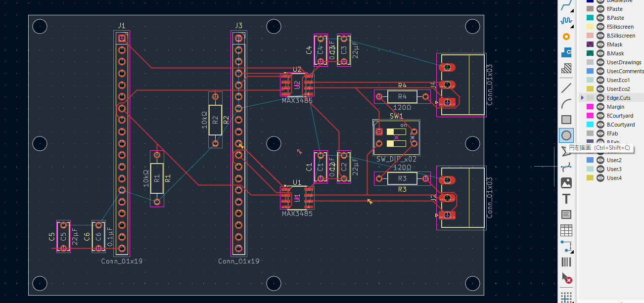Hide the User.Drawings layer
The height and width of the screenshot is (303, 644).
point(600,62)
